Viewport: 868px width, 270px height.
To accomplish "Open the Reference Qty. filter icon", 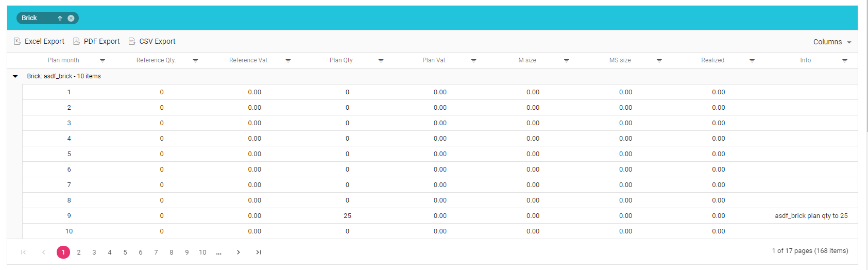I will pyautogui.click(x=195, y=61).
